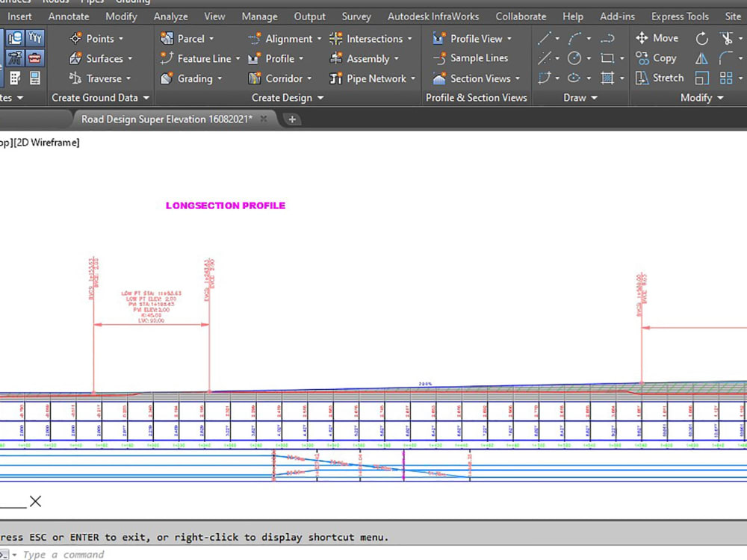Select the Move tool
747x560 pixels.
(657, 38)
